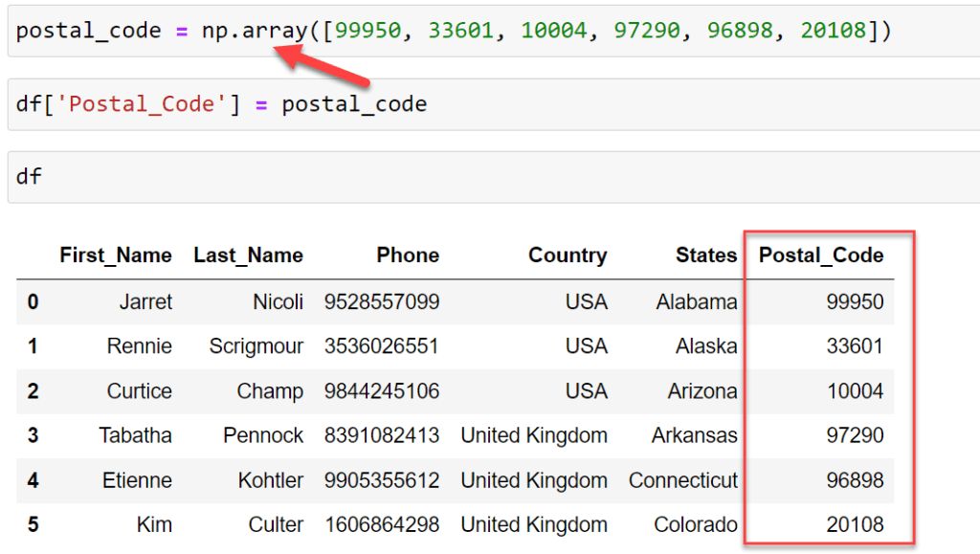Click the Country column header
980x554 pixels.
[x=568, y=255]
